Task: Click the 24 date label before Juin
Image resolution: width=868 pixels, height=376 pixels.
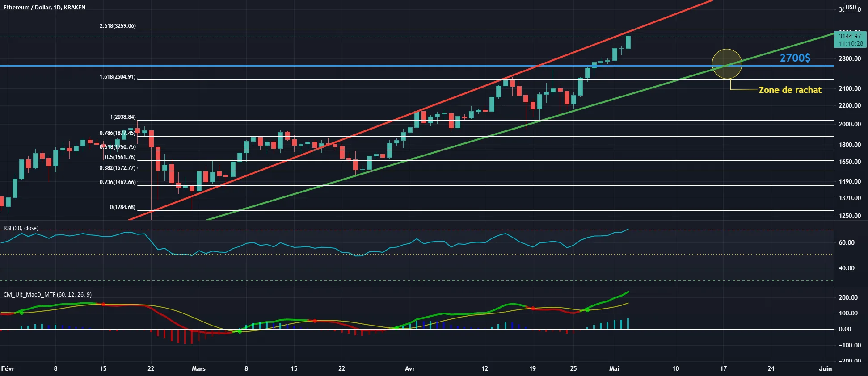Action: [x=771, y=368]
